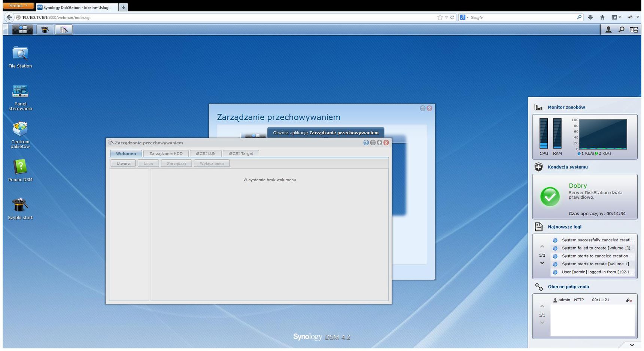Select log 'System starts to create [Volume 1]'

tap(593, 264)
